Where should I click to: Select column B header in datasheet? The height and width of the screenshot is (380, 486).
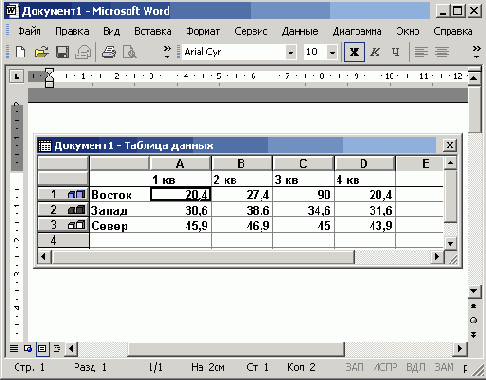[241, 164]
